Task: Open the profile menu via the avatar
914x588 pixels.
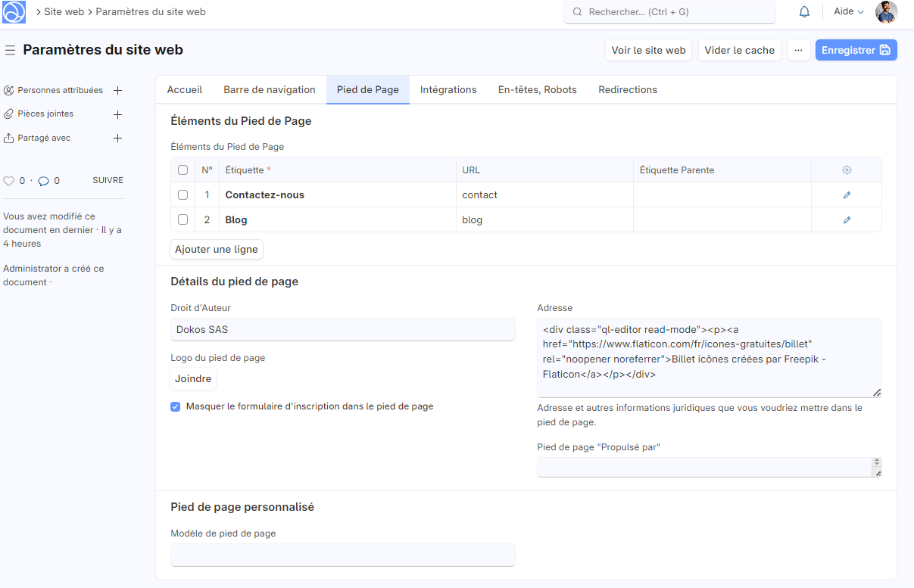Action: pos(886,11)
